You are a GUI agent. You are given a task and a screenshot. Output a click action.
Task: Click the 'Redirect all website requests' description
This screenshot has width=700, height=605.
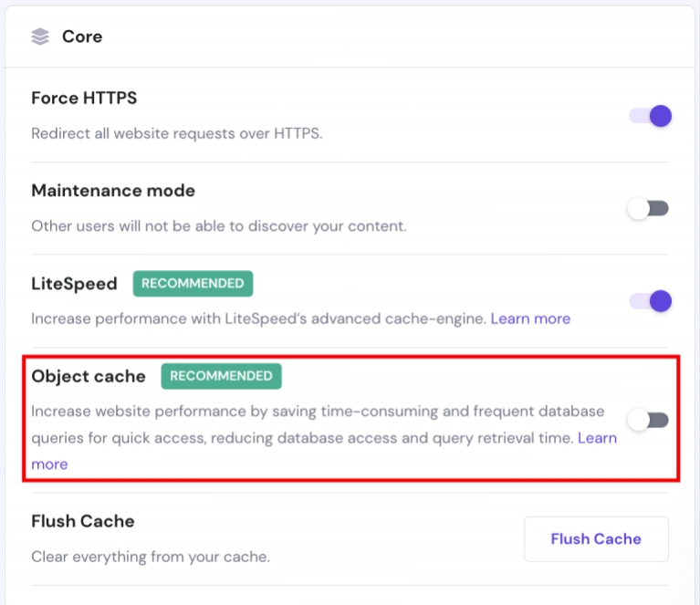(177, 133)
